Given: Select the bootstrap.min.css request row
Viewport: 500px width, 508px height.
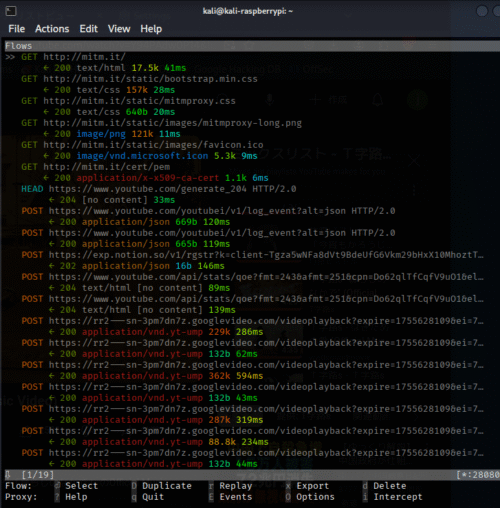Looking at the screenshot, I should (x=139, y=79).
